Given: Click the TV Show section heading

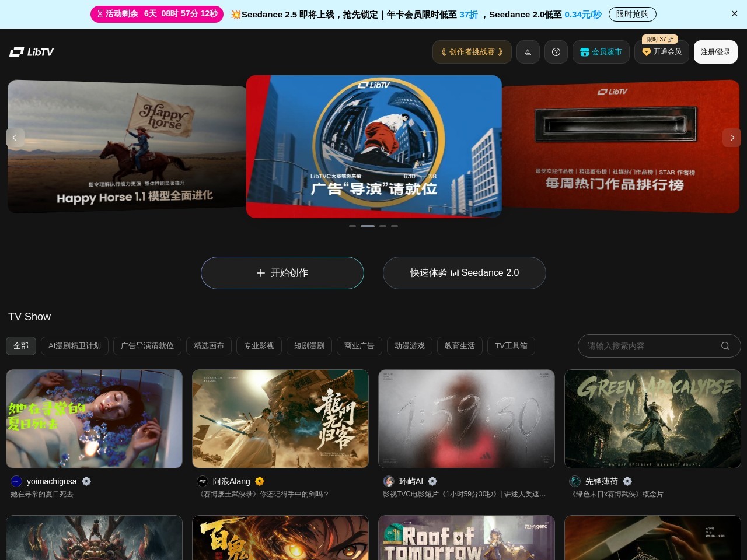Looking at the screenshot, I should 29,317.
